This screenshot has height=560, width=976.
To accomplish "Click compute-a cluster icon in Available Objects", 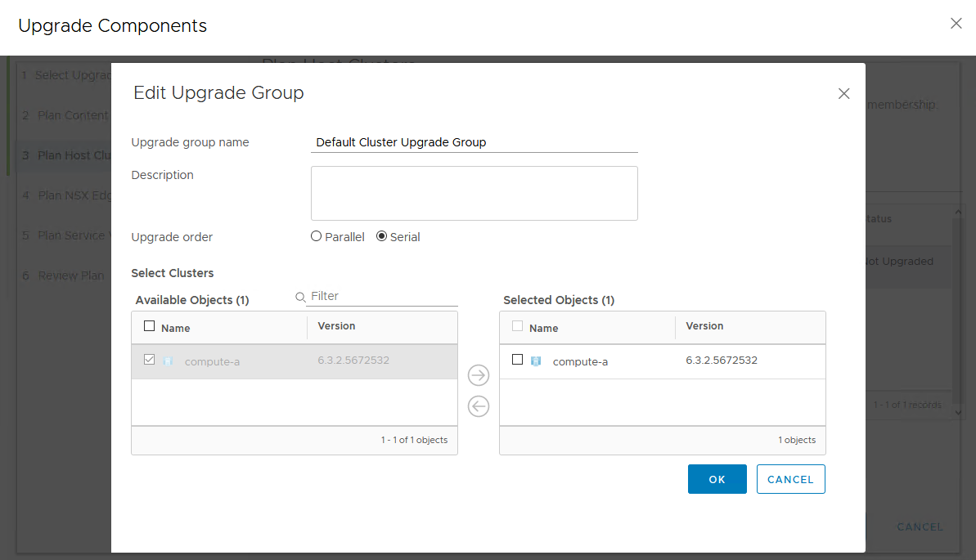I will 169,361.
